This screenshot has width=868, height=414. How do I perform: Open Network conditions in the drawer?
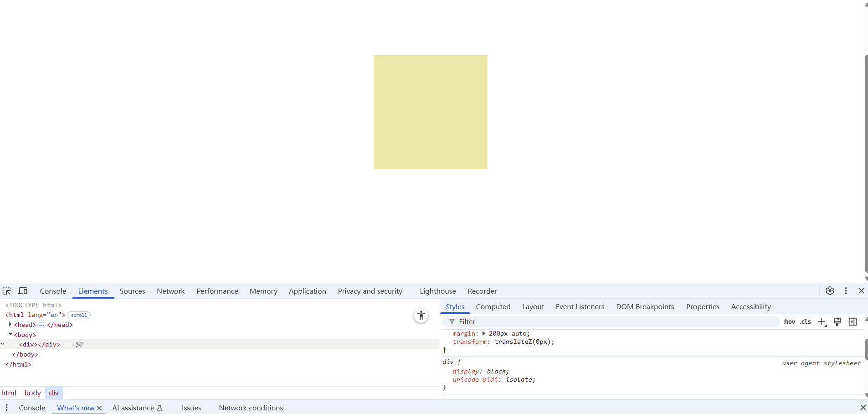[x=251, y=408]
